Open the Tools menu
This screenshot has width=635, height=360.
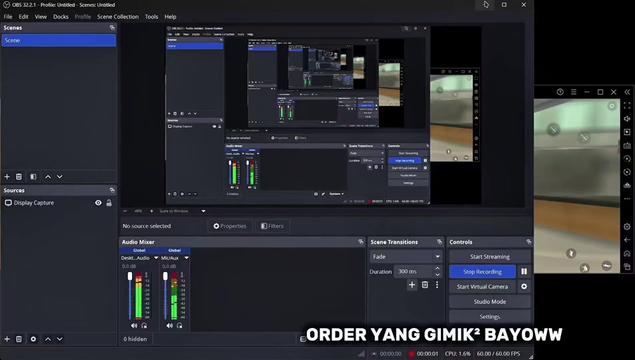(x=151, y=17)
